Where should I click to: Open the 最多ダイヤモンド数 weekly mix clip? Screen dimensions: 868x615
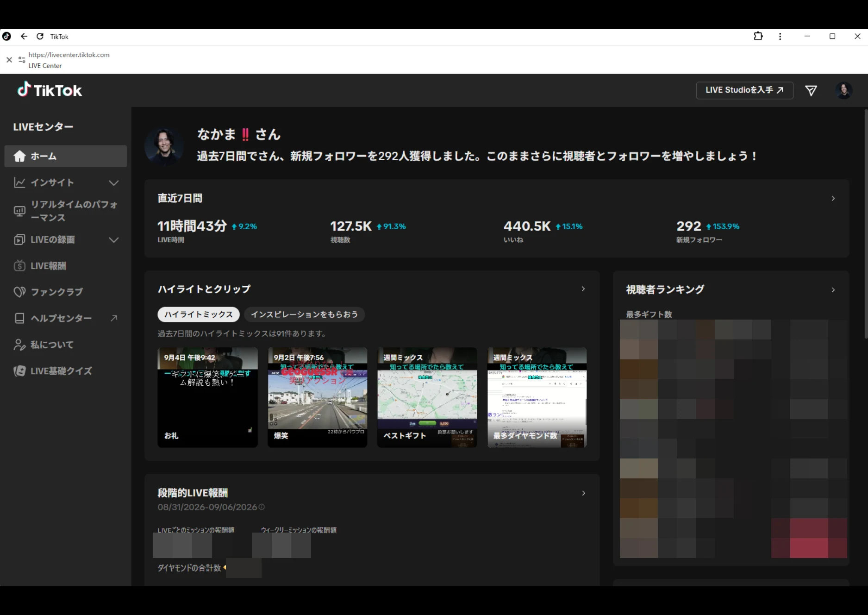coord(537,397)
